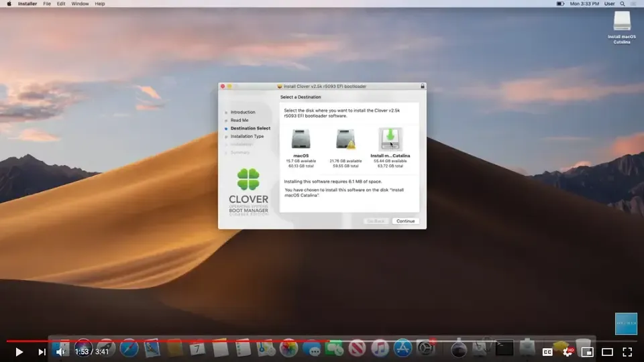Open FaceTime from the Dock
This screenshot has height=362, width=644.
[334, 349]
